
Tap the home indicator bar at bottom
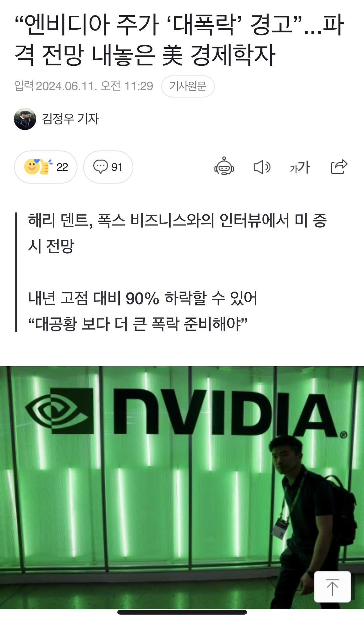pyautogui.click(x=182, y=612)
